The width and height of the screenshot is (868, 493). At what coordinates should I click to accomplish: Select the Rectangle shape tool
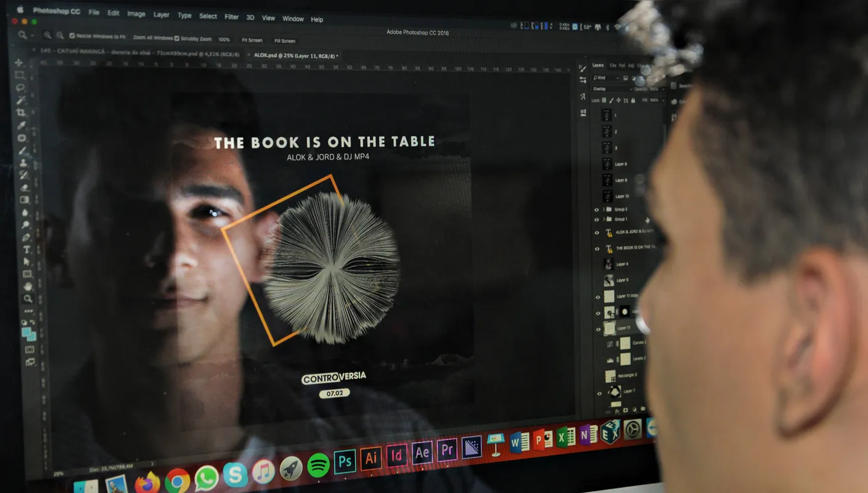point(28,274)
